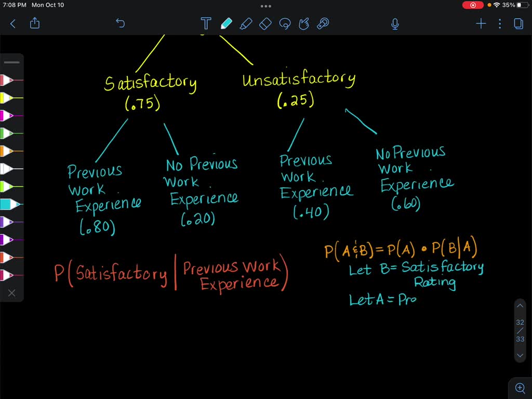Go back to notes library
Image resolution: width=532 pixels, height=399 pixels.
point(13,23)
